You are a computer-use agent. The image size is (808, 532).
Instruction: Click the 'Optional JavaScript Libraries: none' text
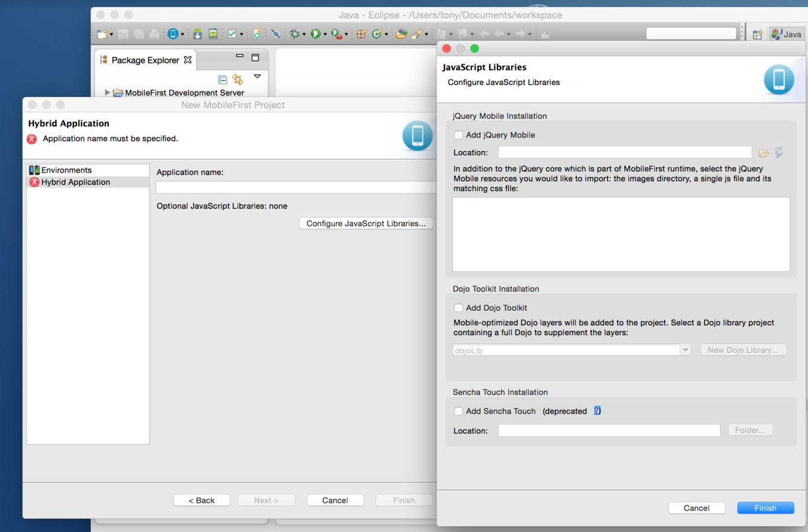(222, 206)
